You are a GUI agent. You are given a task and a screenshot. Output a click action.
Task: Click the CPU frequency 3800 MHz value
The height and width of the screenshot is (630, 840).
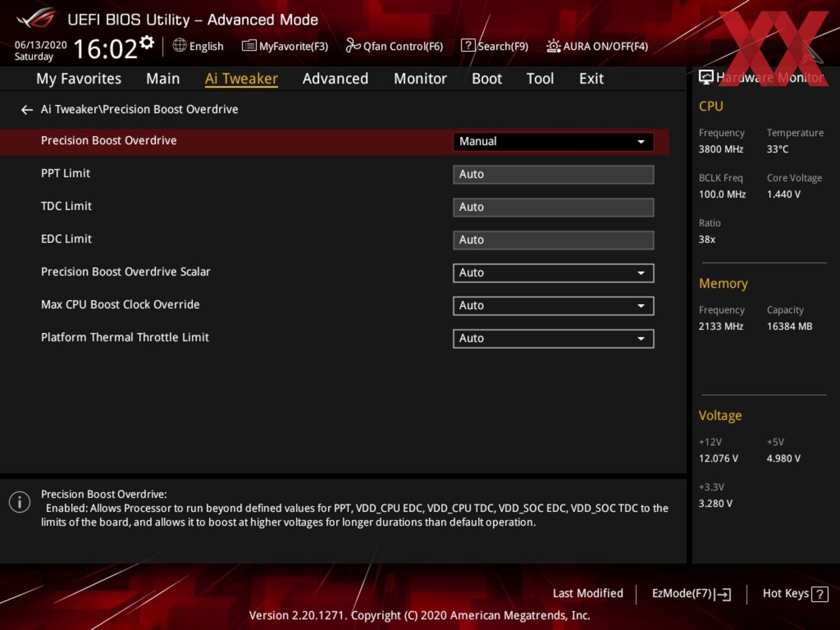721,149
